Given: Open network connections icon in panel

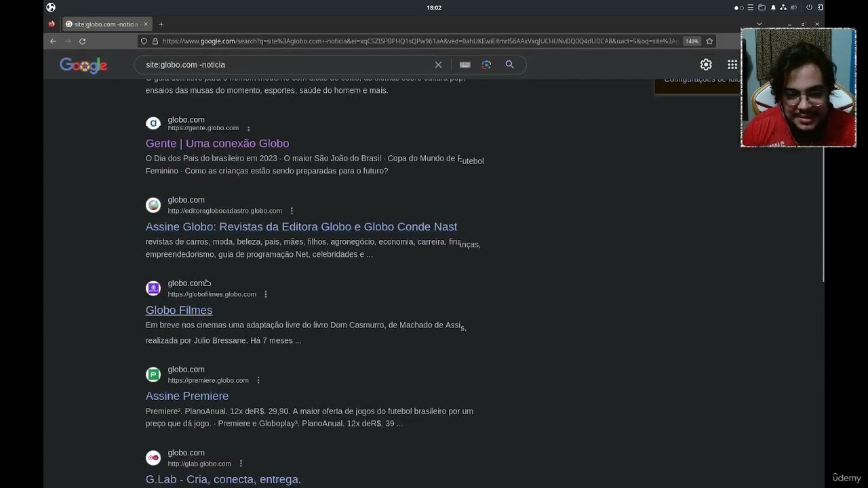Looking at the screenshot, I should [x=783, y=7].
